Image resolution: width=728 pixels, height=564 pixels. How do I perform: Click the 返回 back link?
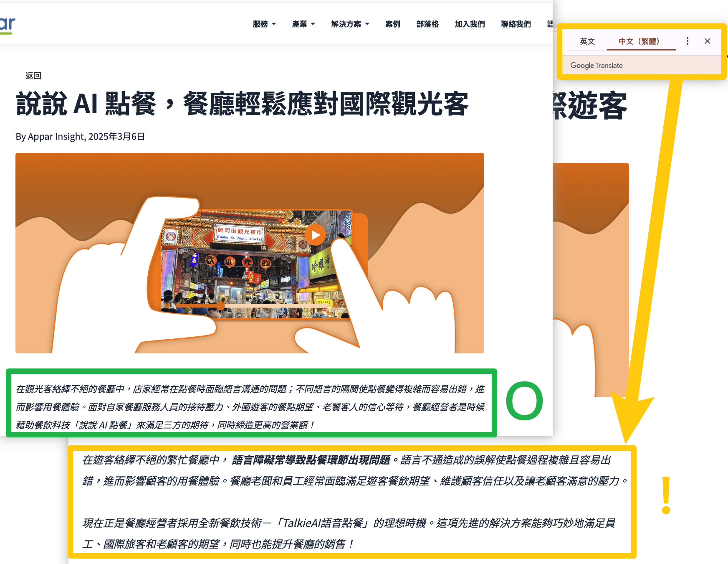click(x=33, y=76)
